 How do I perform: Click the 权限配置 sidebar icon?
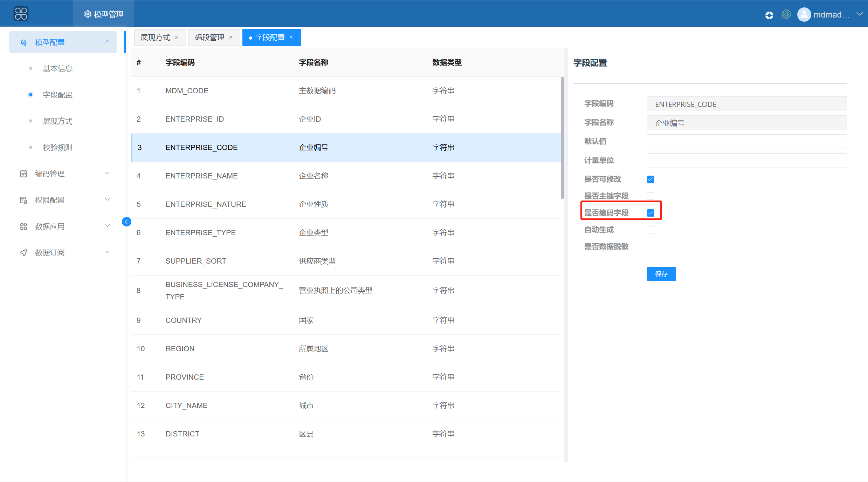pos(23,200)
